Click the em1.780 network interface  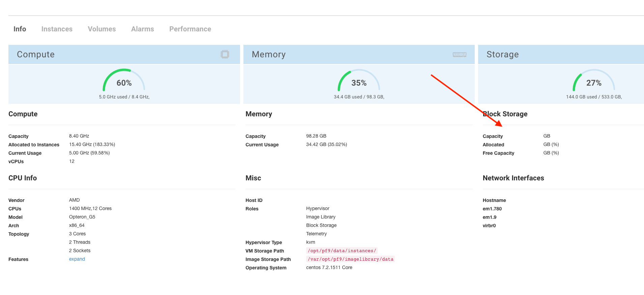492,209
